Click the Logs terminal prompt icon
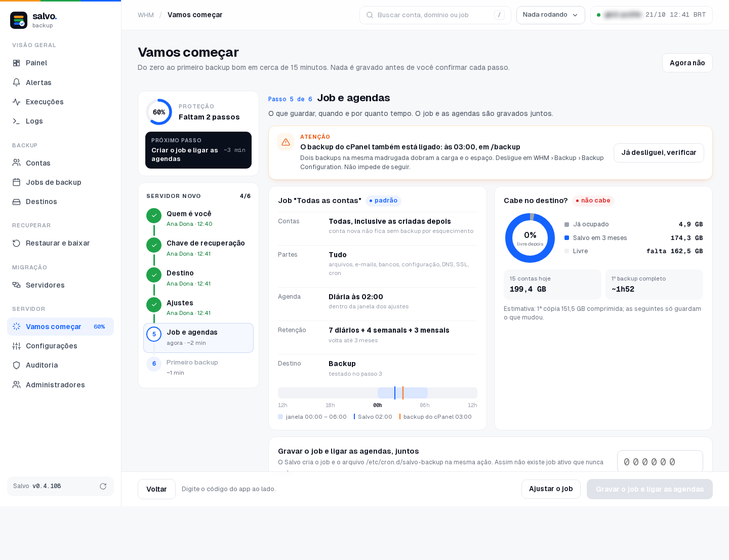 pos(16,121)
